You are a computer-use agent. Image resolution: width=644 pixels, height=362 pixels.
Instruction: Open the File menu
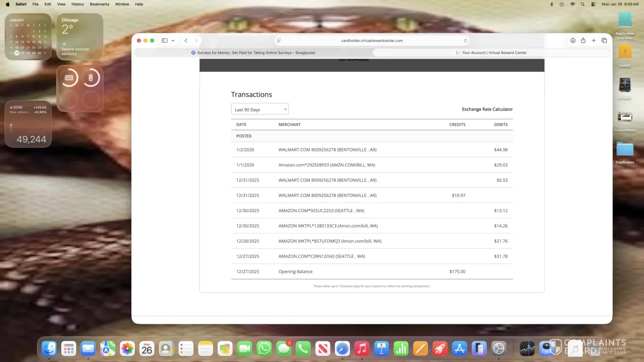pyautogui.click(x=35, y=4)
